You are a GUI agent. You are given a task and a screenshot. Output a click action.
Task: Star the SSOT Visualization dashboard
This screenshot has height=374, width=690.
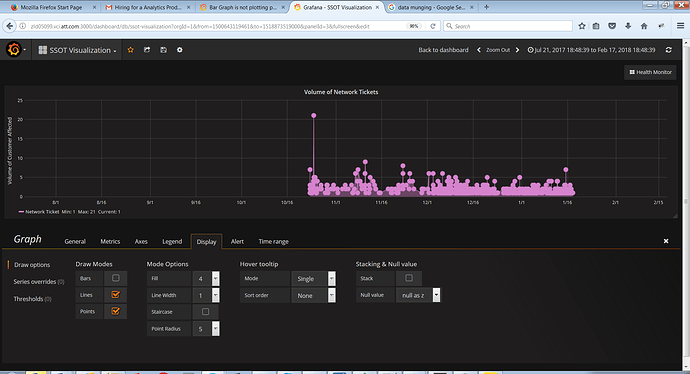tap(130, 50)
